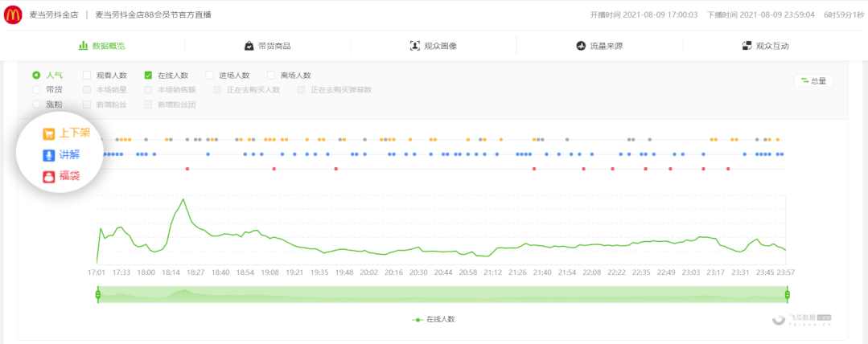Image resolution: width=868 pixels, height=344 pixels.
Task: Click the online count peak near 18:14
Action: [x=182, y=199]
